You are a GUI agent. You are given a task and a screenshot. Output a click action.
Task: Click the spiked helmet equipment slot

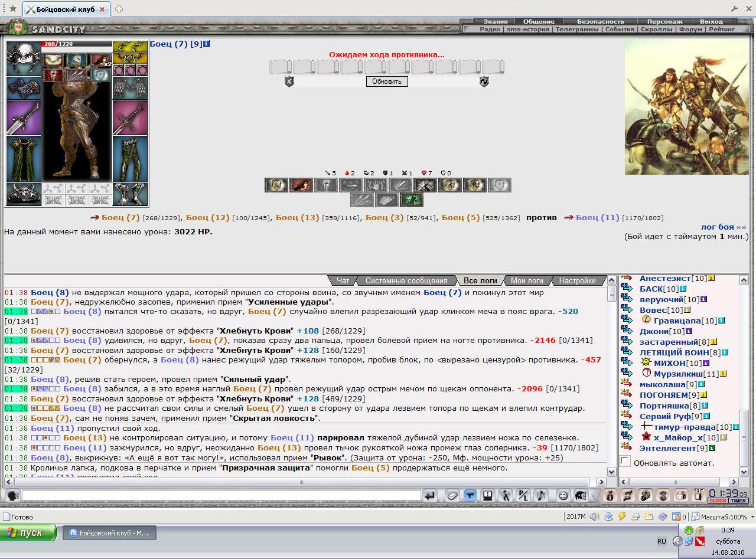[x=24, y=58]
